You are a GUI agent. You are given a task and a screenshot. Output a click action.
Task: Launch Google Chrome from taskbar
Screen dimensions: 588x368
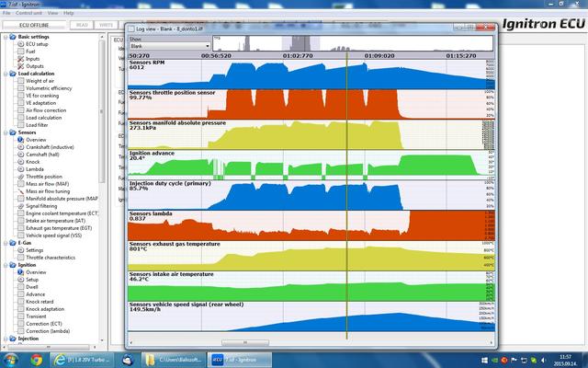[37, 360]
